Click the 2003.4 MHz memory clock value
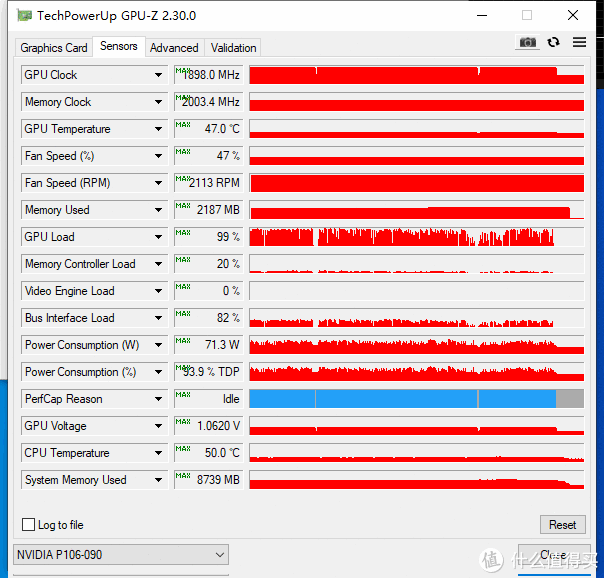 point(208,102)
